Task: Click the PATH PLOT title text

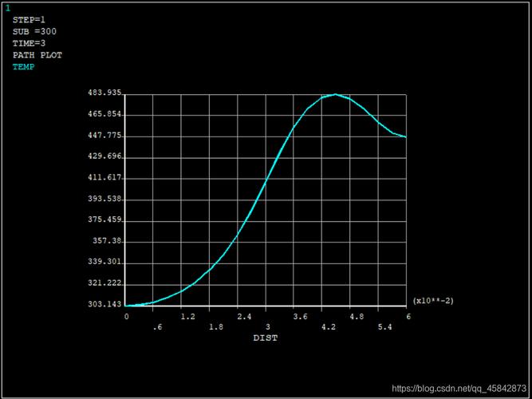Action: [x=37, y=55]
